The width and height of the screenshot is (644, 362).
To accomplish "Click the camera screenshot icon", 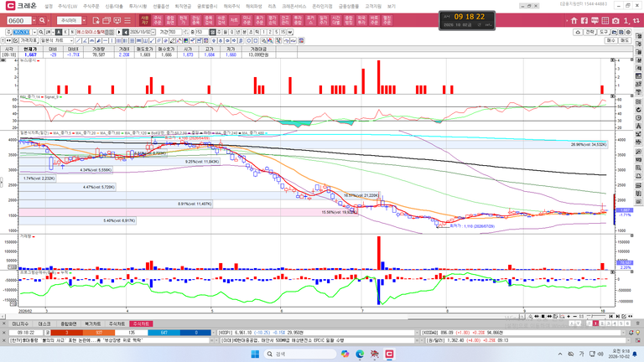I will point(615,20).
